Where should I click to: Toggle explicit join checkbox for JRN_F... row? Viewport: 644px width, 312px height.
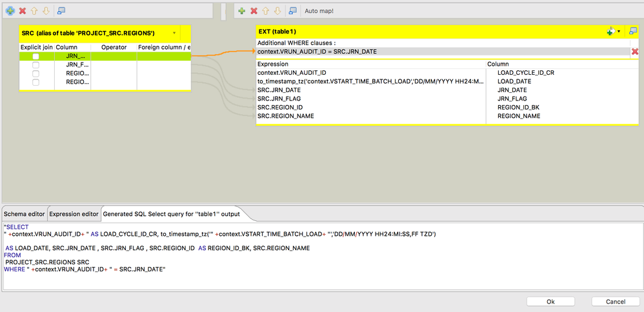[x=36, y=65]
